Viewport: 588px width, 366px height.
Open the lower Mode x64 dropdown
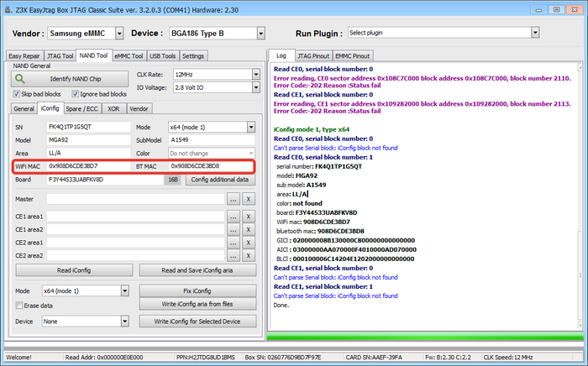[124, 290]
